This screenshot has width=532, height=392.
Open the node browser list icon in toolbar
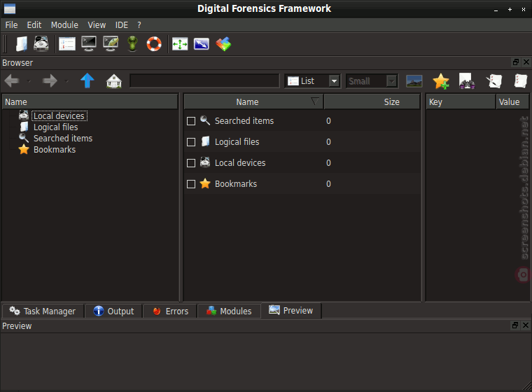[x=67, y=44]
